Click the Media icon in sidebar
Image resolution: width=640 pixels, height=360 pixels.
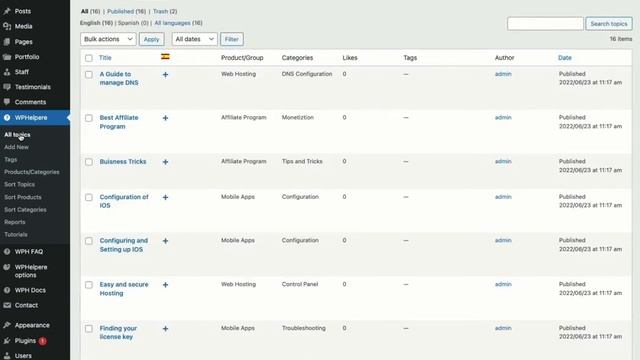[7, 26]
